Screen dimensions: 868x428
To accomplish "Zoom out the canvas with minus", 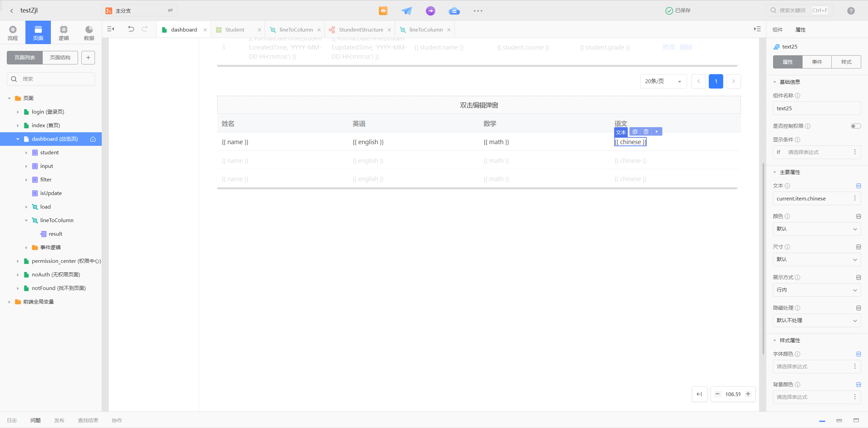I will point(717,394).
